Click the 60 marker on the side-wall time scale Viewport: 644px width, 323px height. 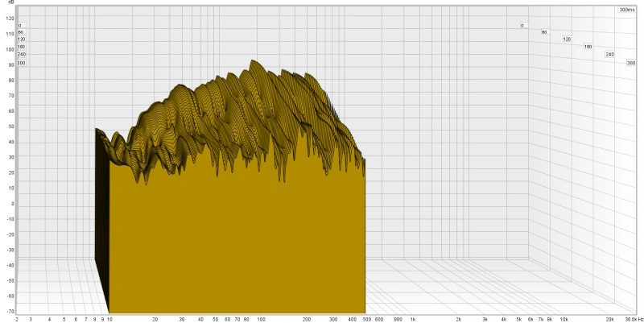(544, 32)
